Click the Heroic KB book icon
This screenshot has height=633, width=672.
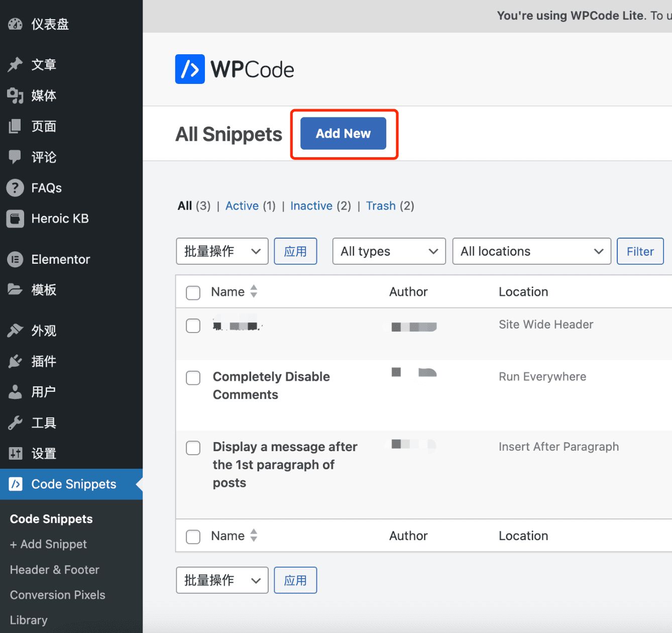pyautogui.click(x=15, y=219)
